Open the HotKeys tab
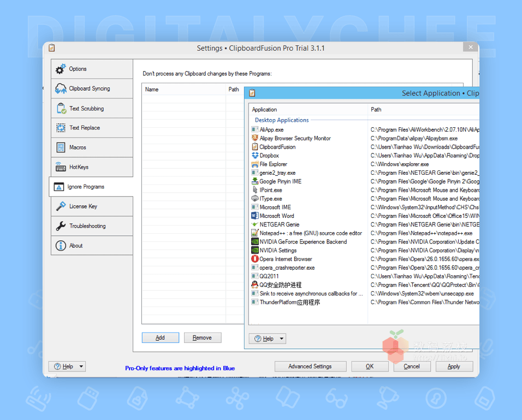 coord(92,167)
